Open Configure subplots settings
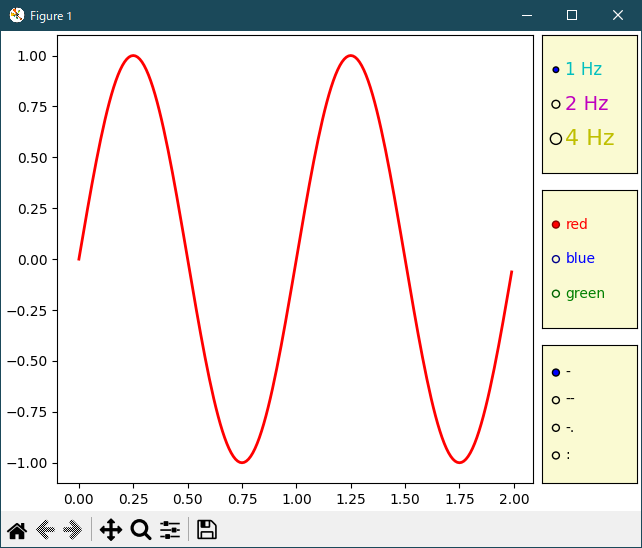This screenshot has width=642, height=548. pyautogui.click(x=170, y=531)
